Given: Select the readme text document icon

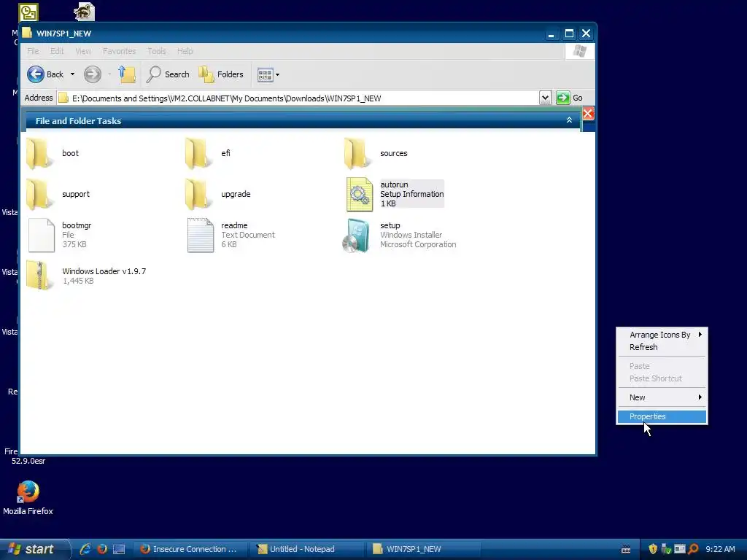Looking at the screenshot, I should click(200, 236).
